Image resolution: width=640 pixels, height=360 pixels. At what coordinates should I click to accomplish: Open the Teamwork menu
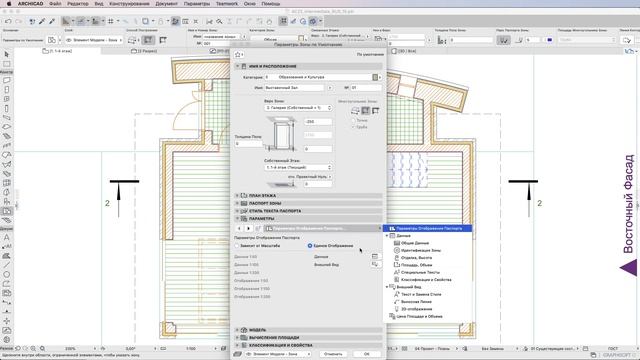[x=227, y=4]
